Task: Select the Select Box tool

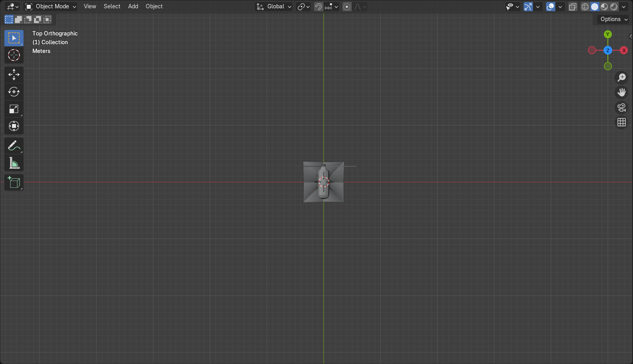Action: (14, 38)
